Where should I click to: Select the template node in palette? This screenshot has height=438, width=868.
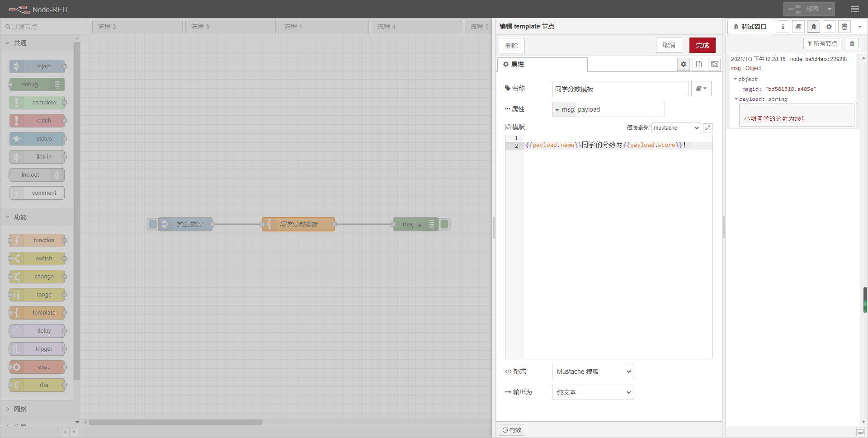[x=37, y=313]
